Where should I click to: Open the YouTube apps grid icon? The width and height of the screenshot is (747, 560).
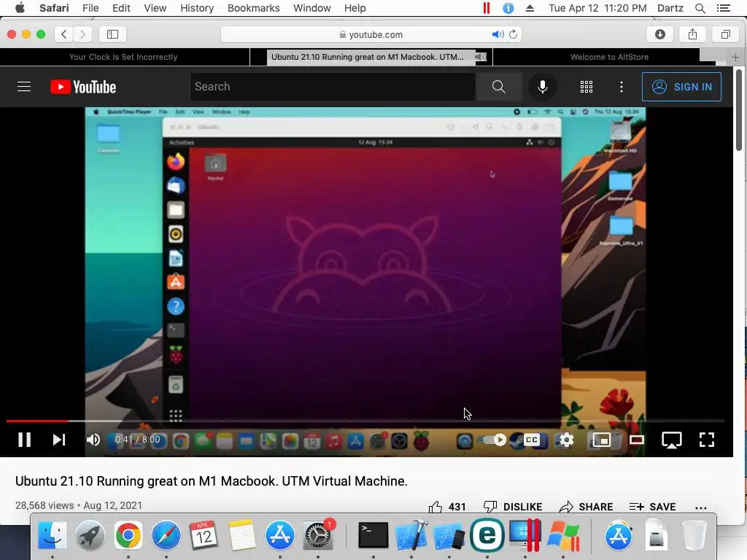[587, 87]
